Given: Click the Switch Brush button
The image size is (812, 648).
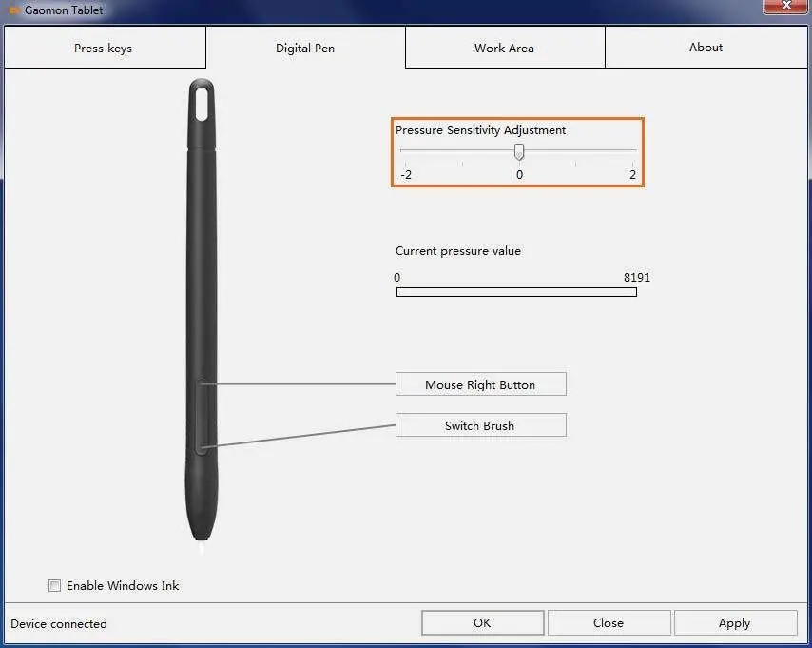Looking at the screenshot, I should pos(480,424).
